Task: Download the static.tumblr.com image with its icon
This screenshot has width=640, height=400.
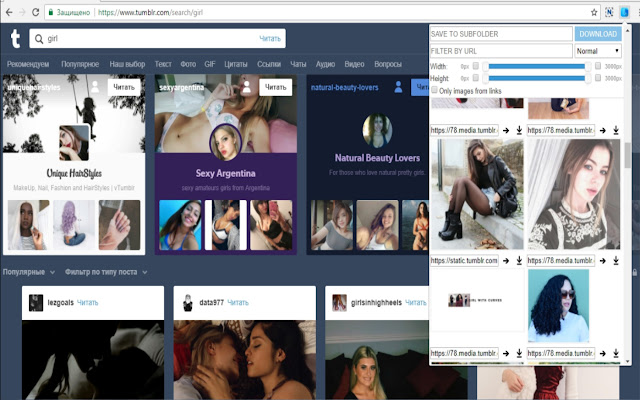Action: pos(519,260)
